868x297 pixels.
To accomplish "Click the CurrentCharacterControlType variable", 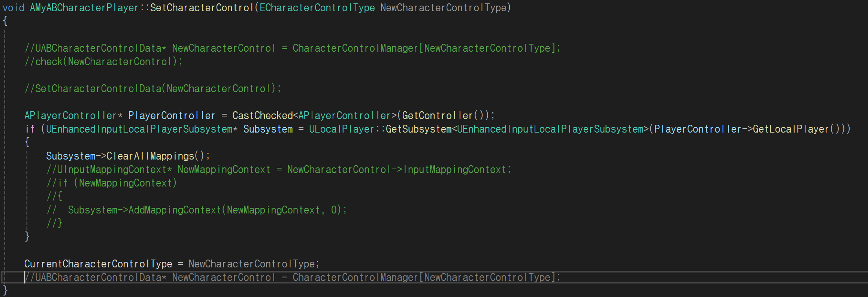I will coord(98,264).
